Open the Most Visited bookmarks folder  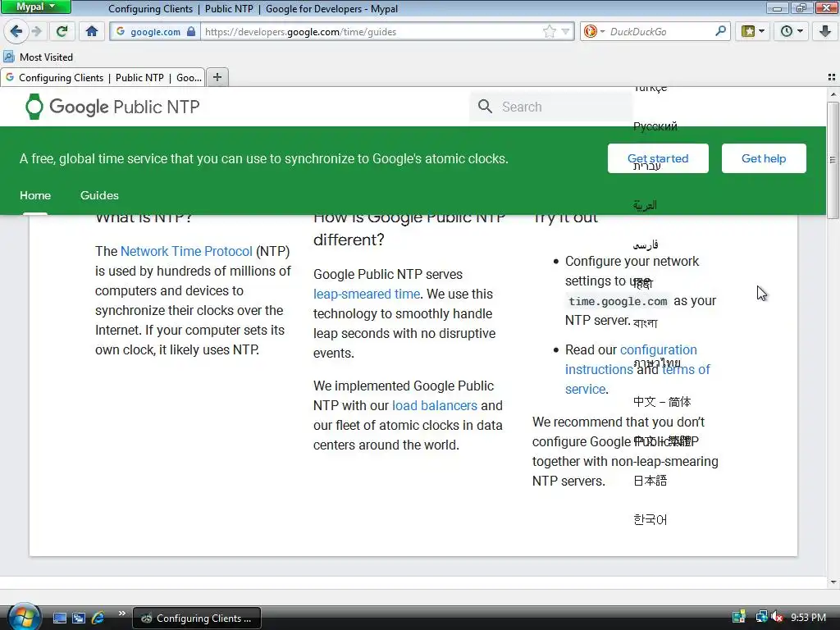(x=38, y=57)
